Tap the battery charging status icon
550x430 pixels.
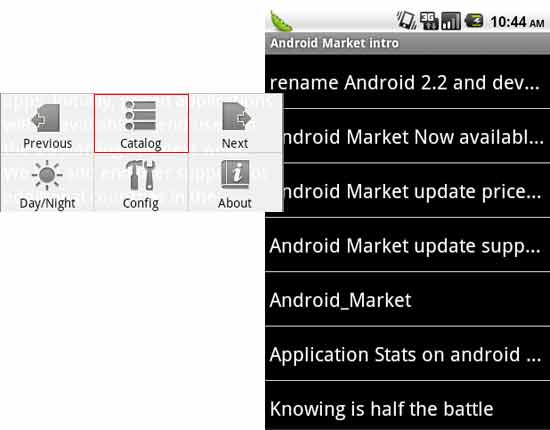point(474,20)
